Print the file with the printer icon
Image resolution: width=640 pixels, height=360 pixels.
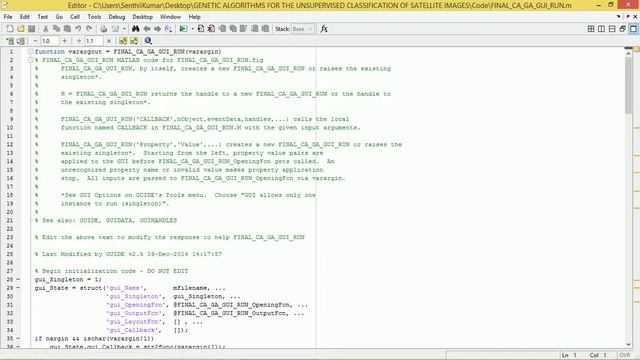[104, 29]
